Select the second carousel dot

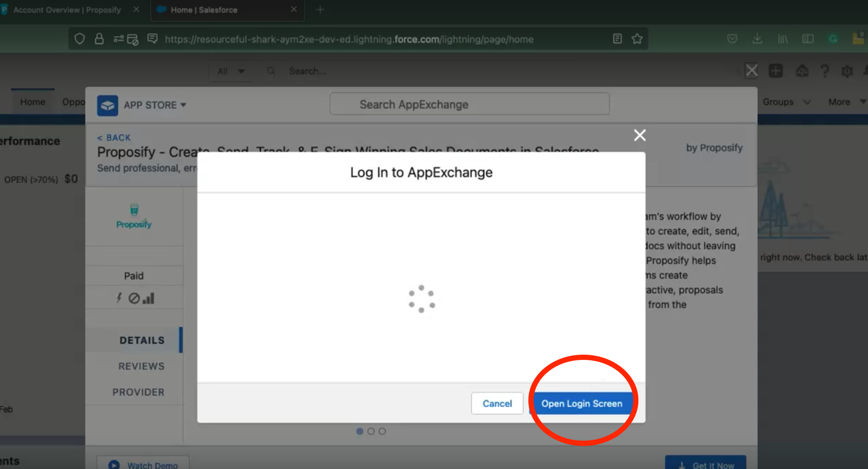pyautogui.click(x=371, y=431)
